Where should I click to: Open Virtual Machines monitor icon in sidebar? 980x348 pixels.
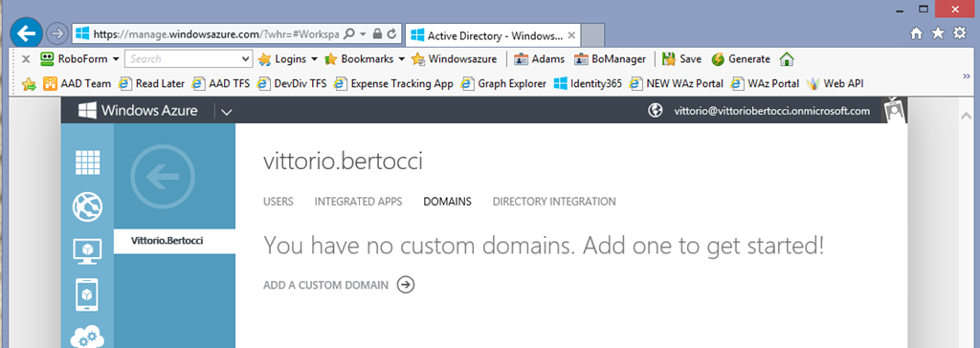pos(87,250)
